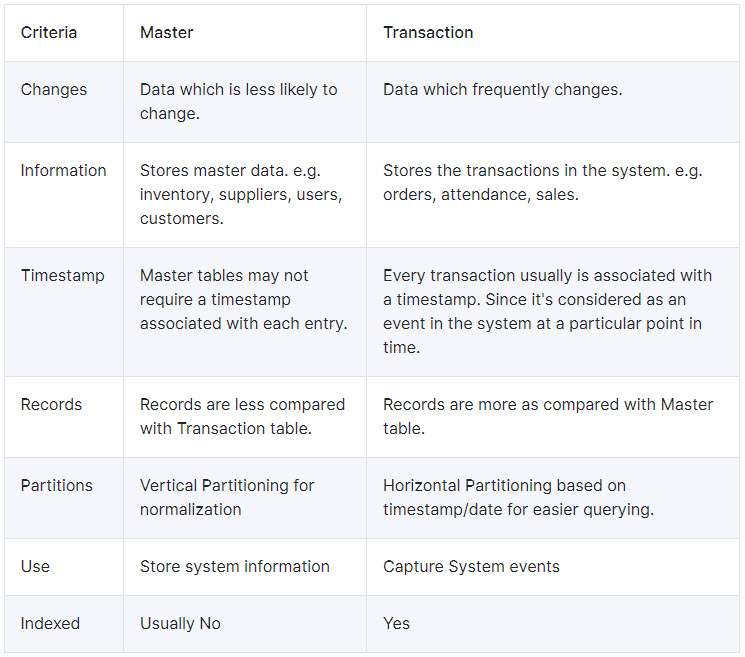Click the "Records are less compared" cell
This screenshot has height=657, width=745.
click(x=242, y=416)
